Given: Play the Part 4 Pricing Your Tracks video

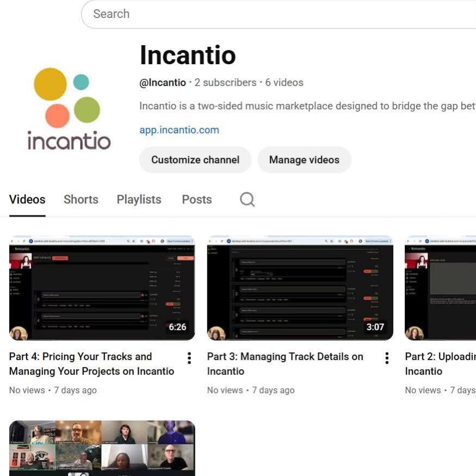Looking at the screenshot, I should [102, 288].
